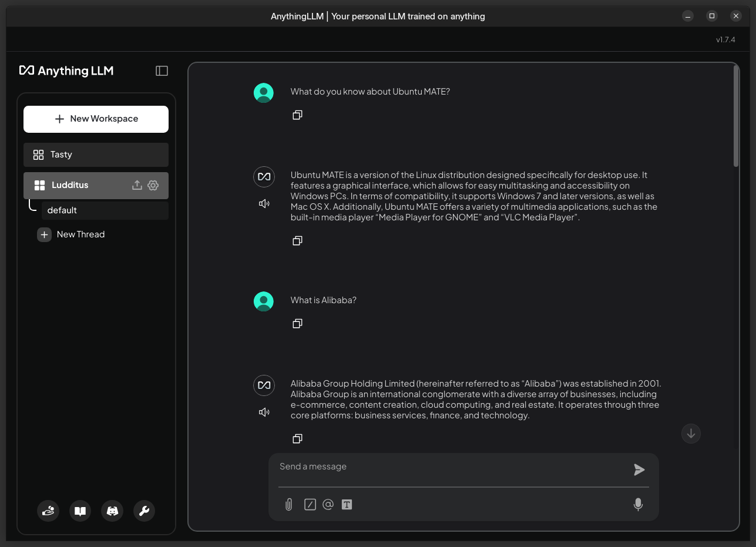756x547 pixels.
Task: Open the @ agents menu
Action: 328,505
